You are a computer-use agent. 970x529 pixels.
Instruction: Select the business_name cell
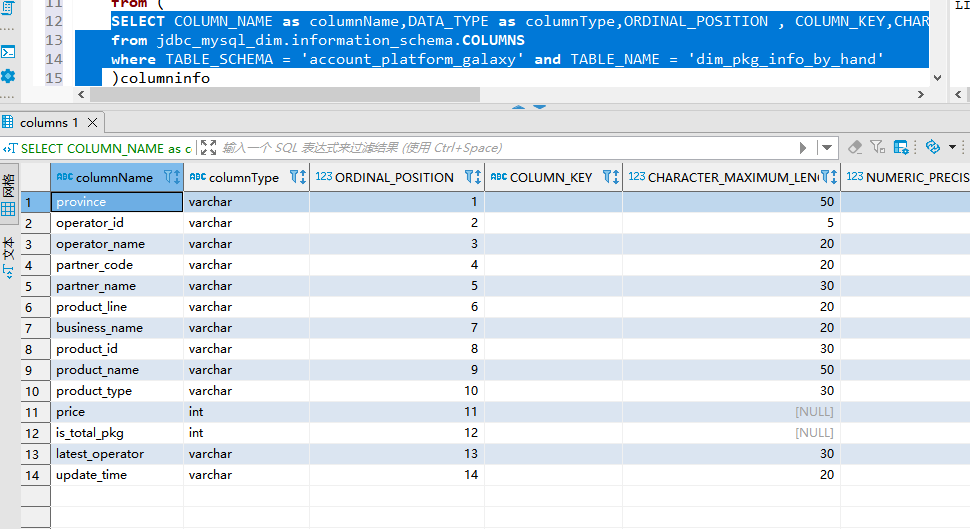[117, 328]
